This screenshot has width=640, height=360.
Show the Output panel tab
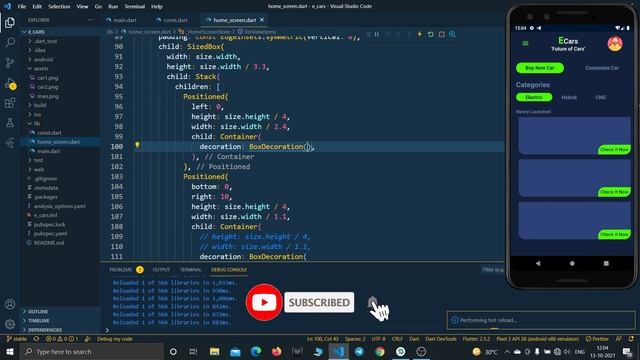coord(161,270)
